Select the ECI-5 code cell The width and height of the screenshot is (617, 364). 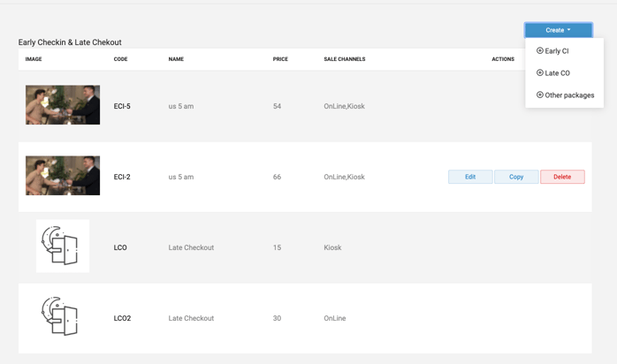tap(122, 106)
